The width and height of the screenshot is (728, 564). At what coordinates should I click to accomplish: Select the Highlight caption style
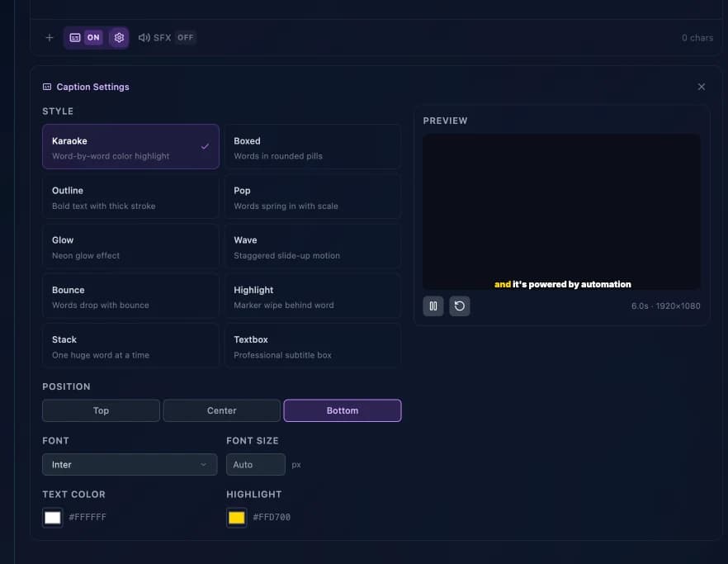[x=313, y=296]
